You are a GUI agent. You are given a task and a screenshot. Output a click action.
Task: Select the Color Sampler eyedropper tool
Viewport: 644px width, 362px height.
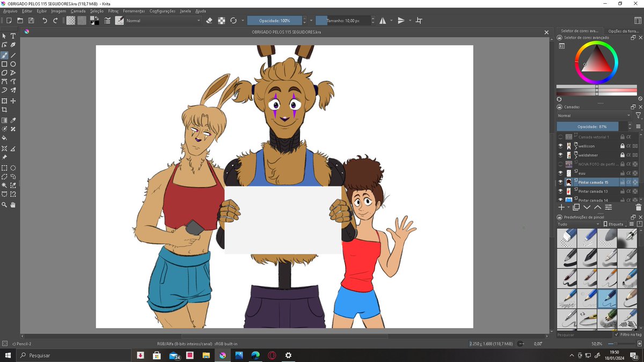tap(13, 120)
